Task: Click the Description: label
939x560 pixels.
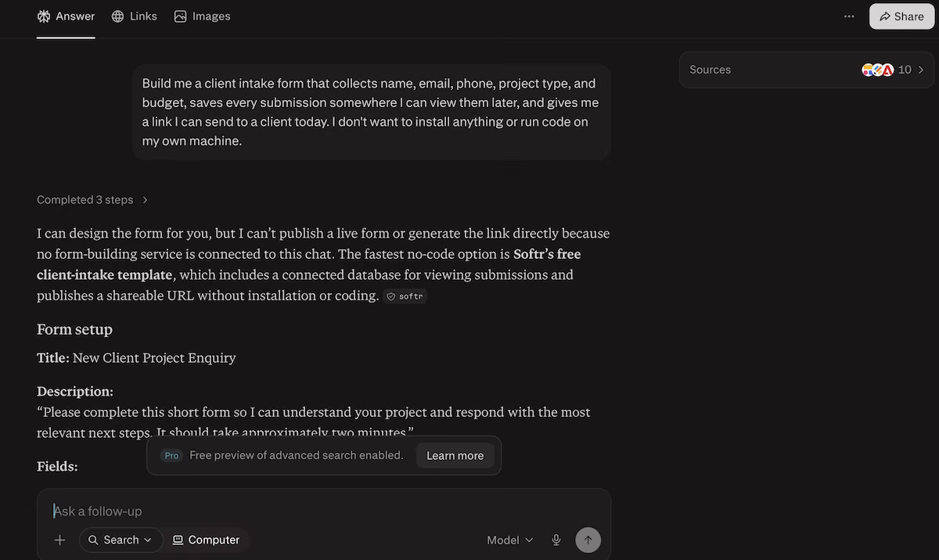Action: coord(75,391)
